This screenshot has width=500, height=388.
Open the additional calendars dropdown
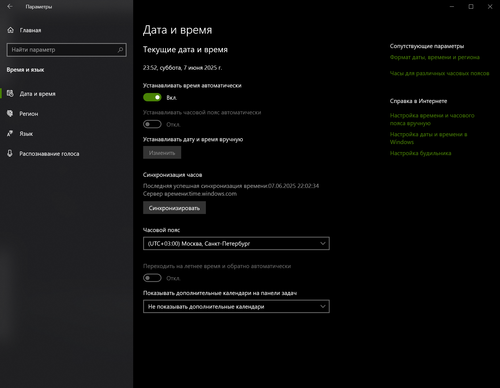coord(236,306)
